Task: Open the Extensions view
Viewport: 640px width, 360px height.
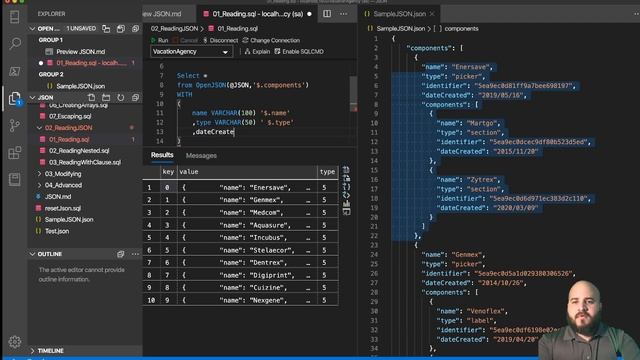Action: [x=15, y=153]
